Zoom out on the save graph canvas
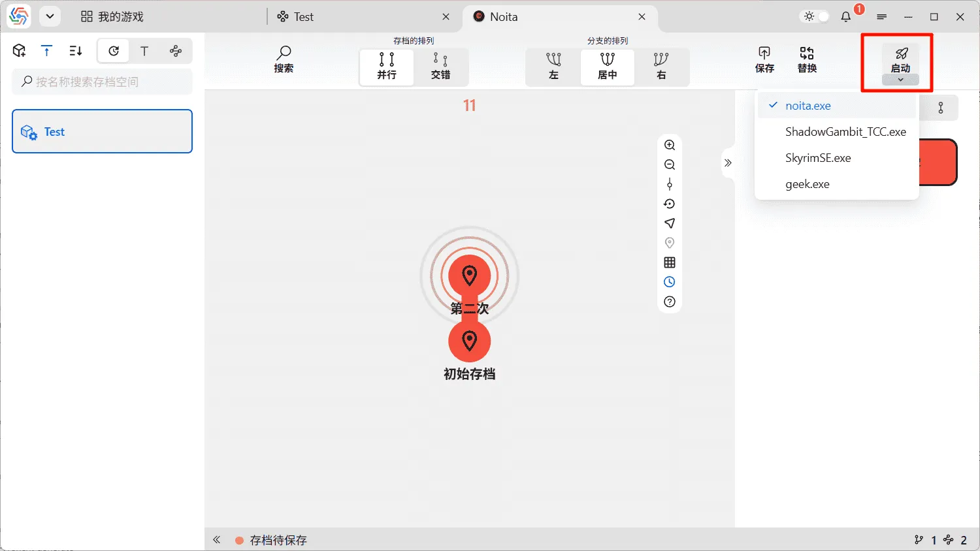Viewport: 980px width, 551px height. [x=670, y=165]
